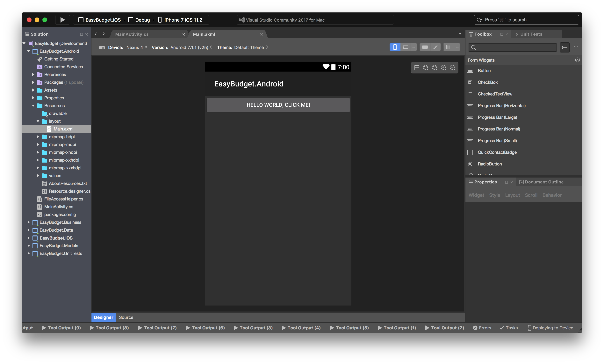Open the Errors pad
This screenshot has height=364, width=604.
482,328
